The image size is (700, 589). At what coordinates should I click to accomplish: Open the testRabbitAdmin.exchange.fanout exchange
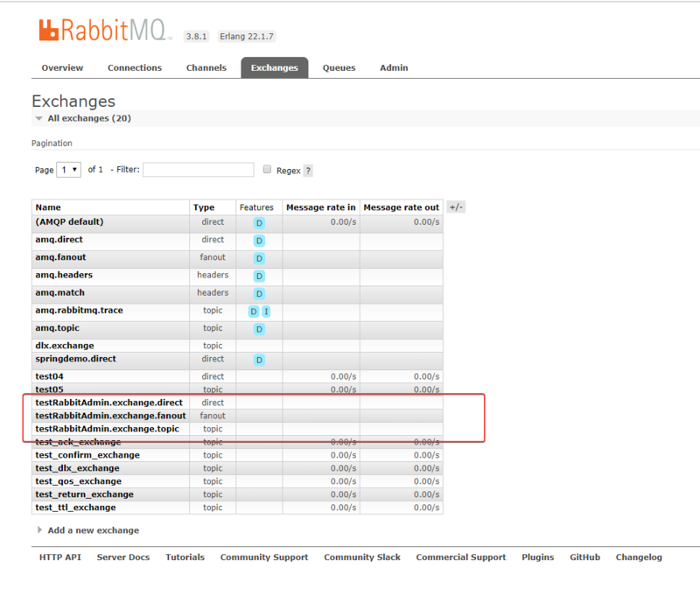click(110, 415)
